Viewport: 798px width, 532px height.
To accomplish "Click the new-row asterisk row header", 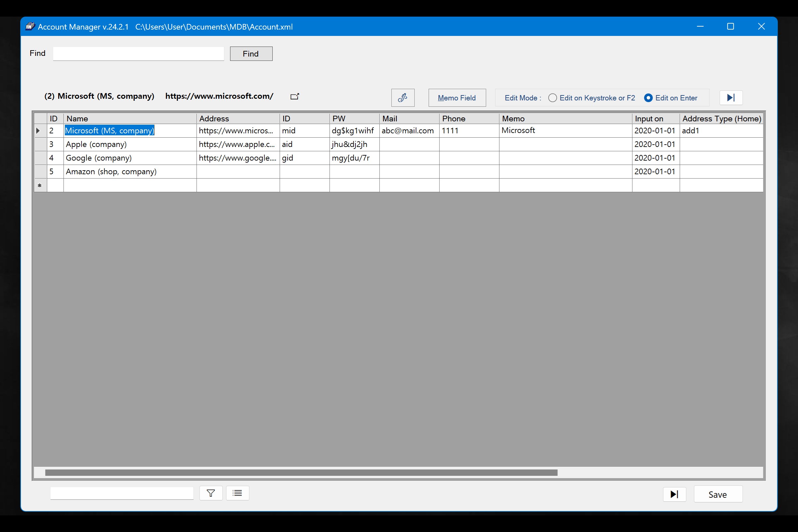I will point(40,185).
